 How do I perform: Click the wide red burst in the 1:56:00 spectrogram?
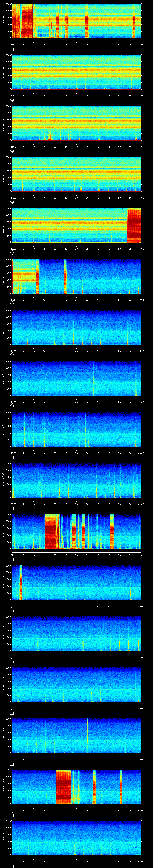pyautogui.click(x=63, y=786)
